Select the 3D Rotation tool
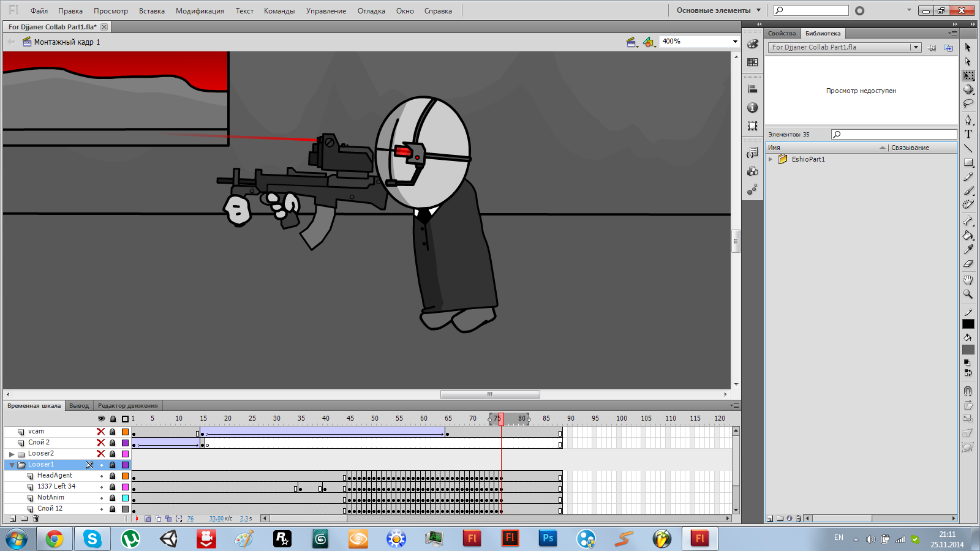Viewport: 980px width, 551px height. click(968, 89)
